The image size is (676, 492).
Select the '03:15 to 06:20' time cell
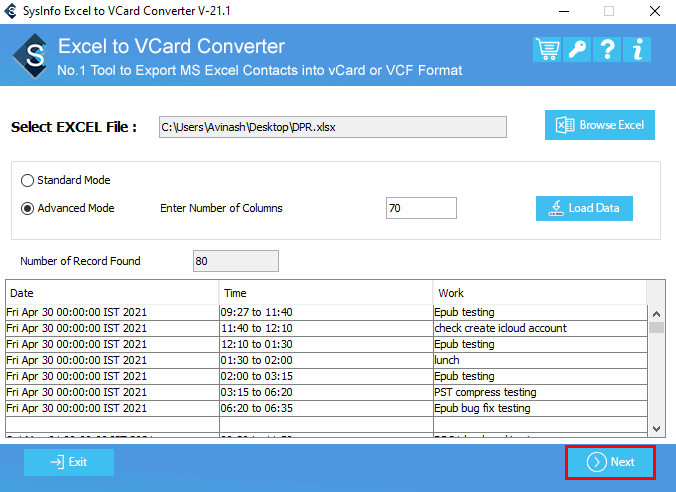[x=326, y=392]
